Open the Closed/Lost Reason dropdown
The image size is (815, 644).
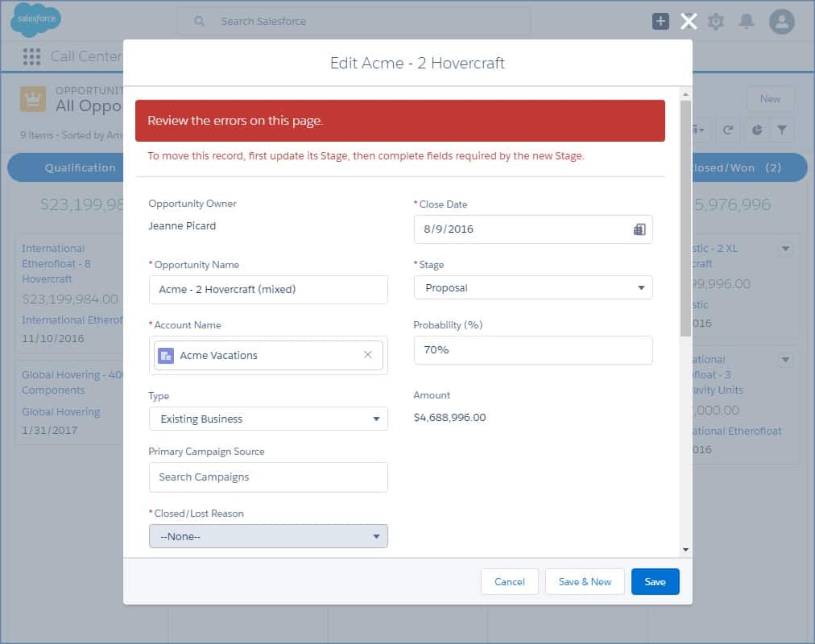click(x=268, y=536)
